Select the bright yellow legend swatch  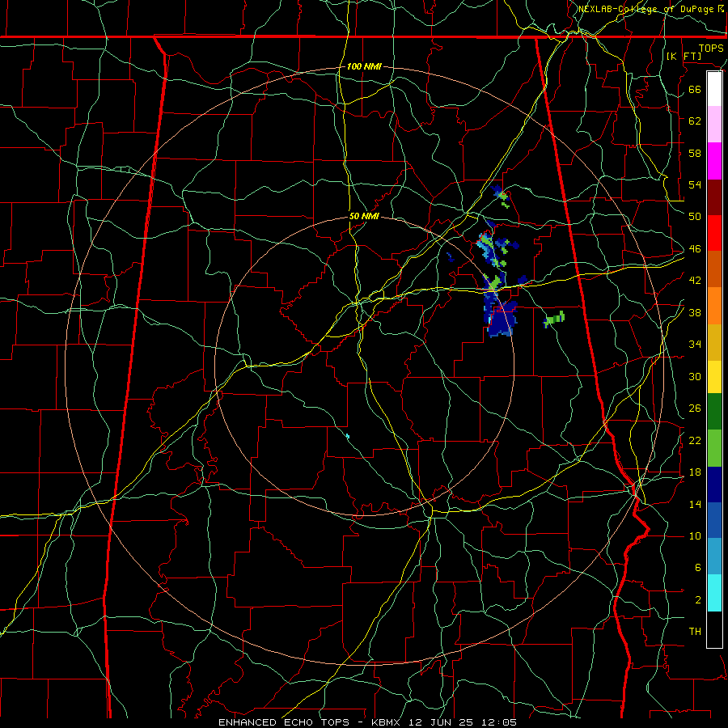coord(714,377)
